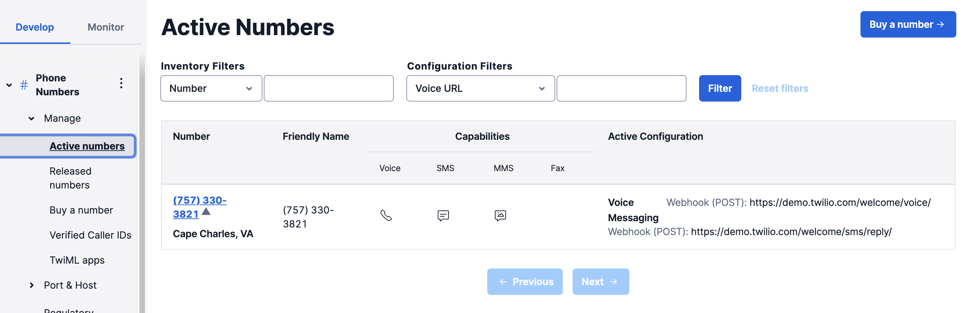This screenshot has width=980, height=313.
Task: Switch to the Monitor tab
Action: pos(106,27)
